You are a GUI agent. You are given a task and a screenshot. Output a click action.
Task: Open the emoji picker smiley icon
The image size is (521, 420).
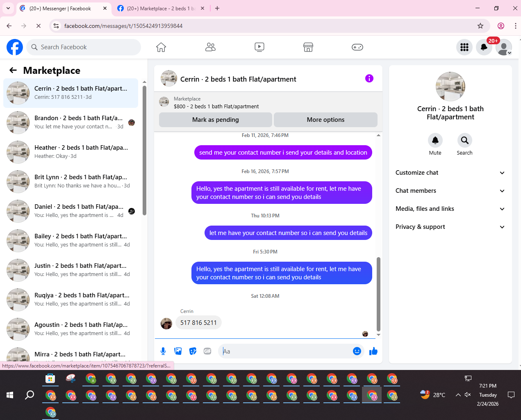(357, 351)
